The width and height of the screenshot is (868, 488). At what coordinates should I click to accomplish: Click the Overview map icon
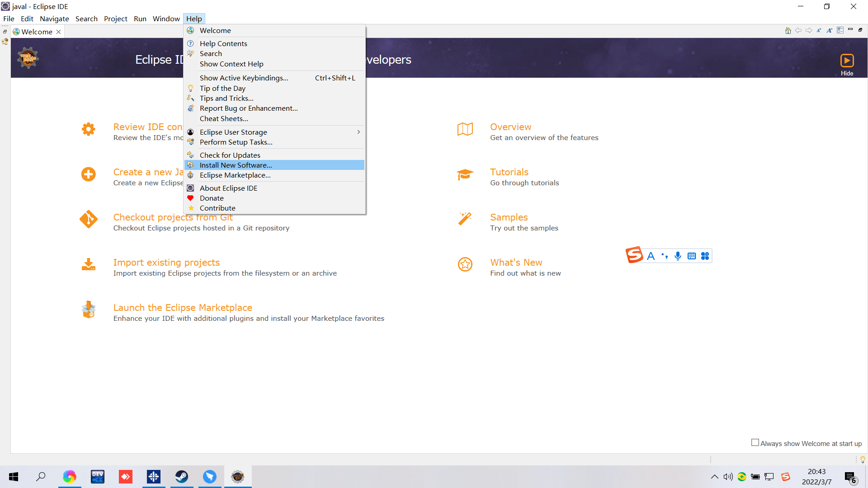tap(465, 129)
